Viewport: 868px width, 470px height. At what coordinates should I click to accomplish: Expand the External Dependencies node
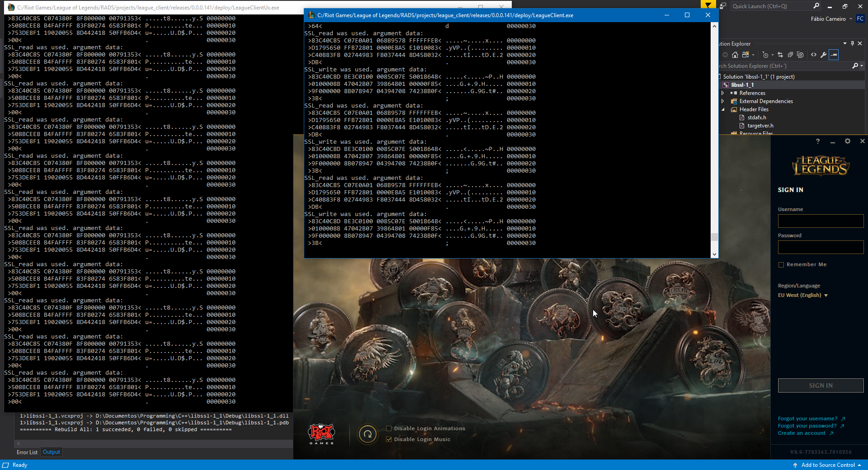[x=723, y=101]
